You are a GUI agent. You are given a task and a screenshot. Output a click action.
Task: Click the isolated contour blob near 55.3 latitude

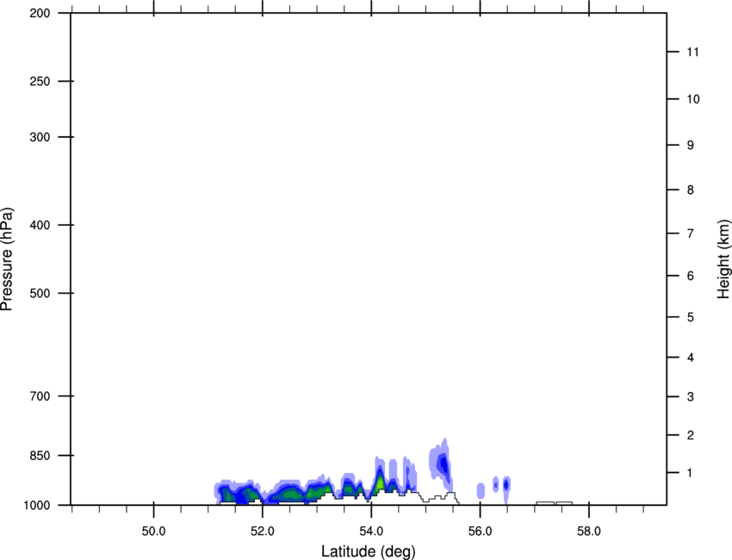coord(441,464)
